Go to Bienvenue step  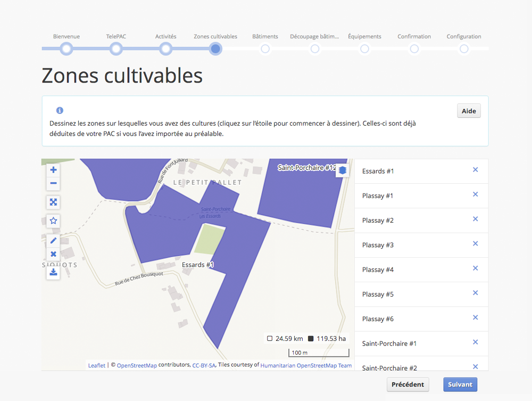66,49
